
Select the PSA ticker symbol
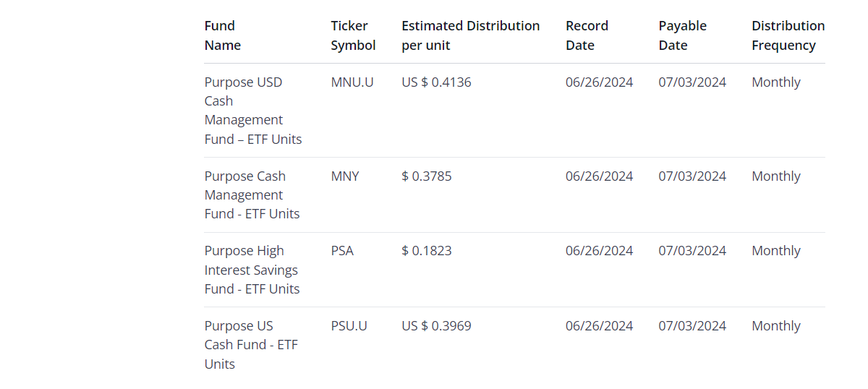pyautogui.click(x=342, y=251)
